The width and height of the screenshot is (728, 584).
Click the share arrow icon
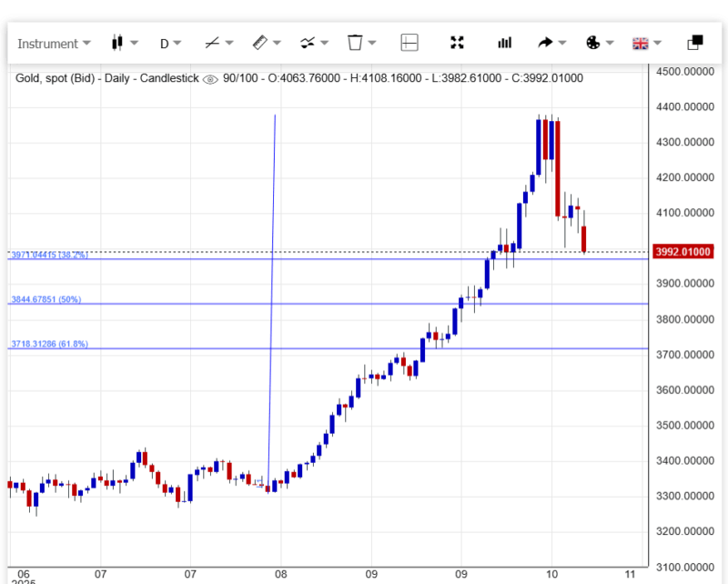[x=545, y=43]
